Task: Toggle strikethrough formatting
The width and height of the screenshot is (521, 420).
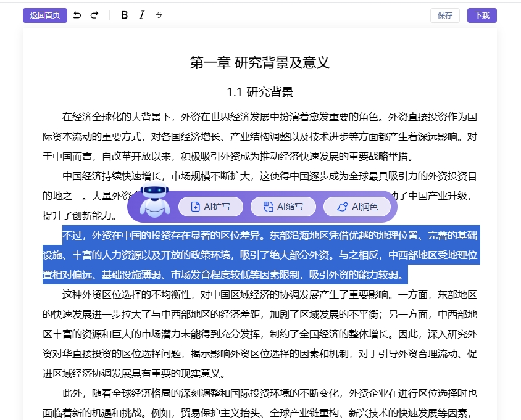Action: tap(159, 15)
